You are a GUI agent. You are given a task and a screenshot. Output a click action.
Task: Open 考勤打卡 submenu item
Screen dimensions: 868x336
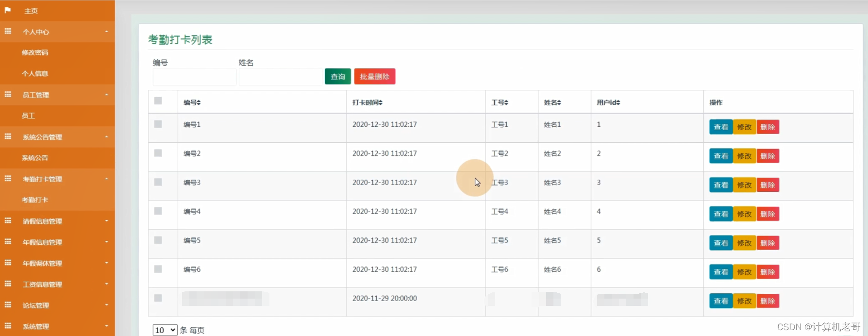tap(35, 200)
